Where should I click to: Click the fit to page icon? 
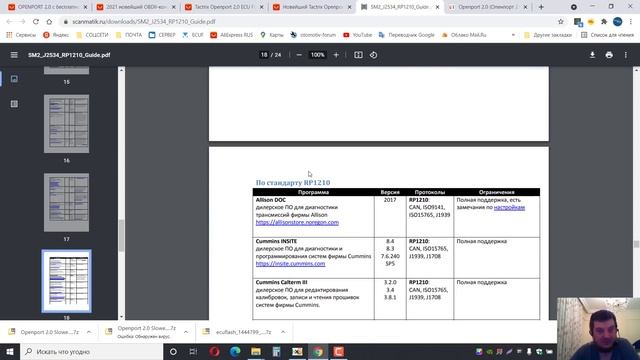coord(358,55)
